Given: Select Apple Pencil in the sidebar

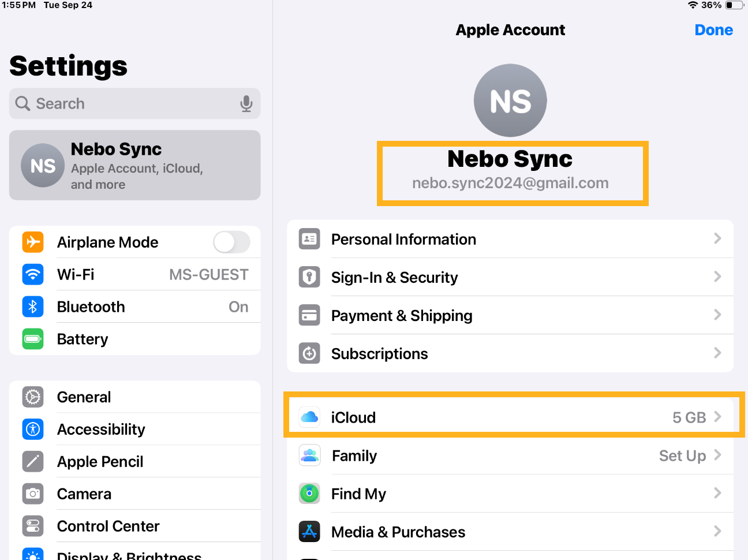Looking at the screenshot, I should point(134,461).
